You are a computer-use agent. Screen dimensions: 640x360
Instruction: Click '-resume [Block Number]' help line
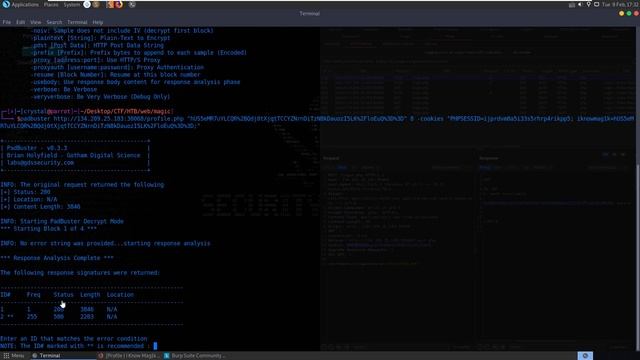pyautogui.click(x=115, y=75)
